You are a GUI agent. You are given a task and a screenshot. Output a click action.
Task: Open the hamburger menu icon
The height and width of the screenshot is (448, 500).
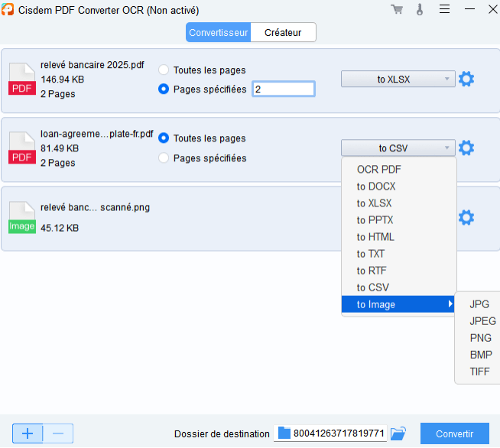click(x=444, y=9)
